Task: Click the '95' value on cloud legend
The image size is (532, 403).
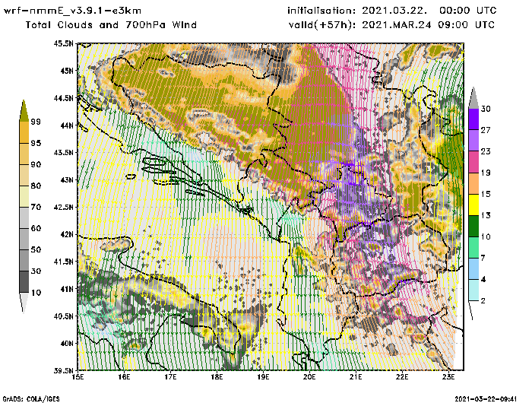Action: point(36,143)
